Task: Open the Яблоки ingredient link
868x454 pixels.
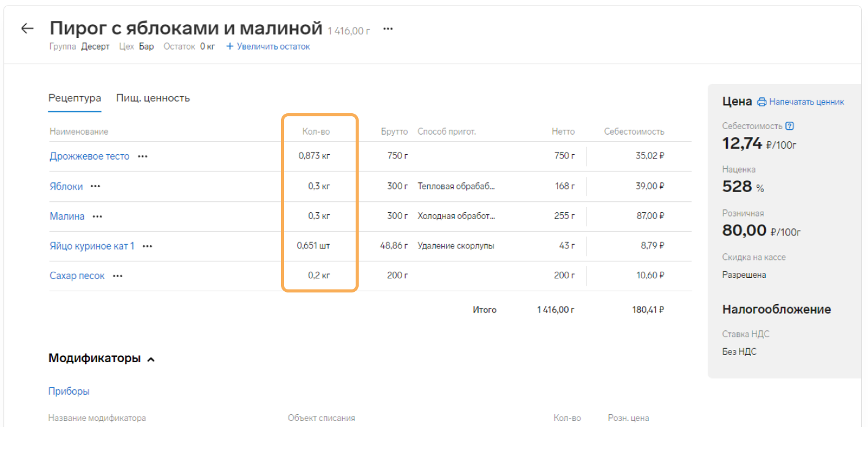Action: point(66,187)
